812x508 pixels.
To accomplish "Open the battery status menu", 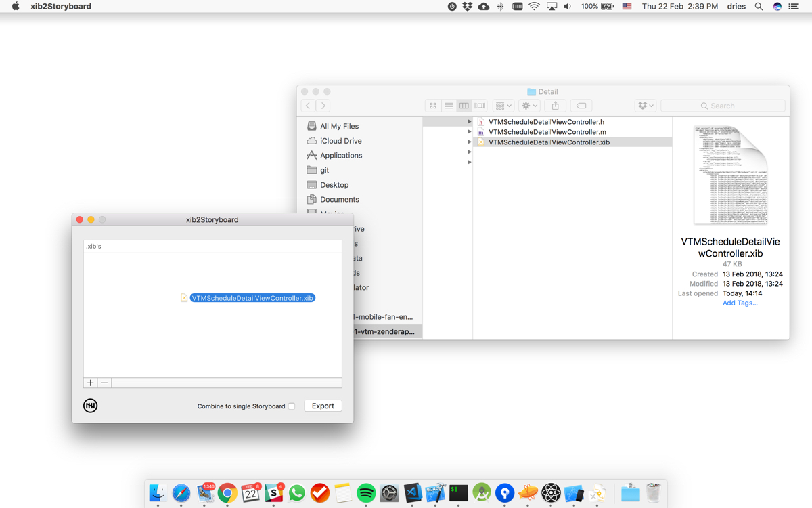I will (597, 6).
